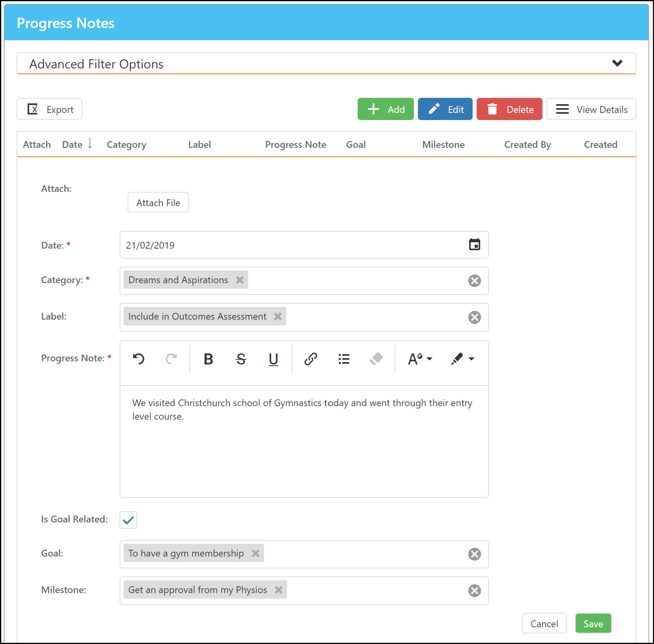Apply strikethrough formatting to the note text
654x644 pixels.
click(x=241, y=359)
